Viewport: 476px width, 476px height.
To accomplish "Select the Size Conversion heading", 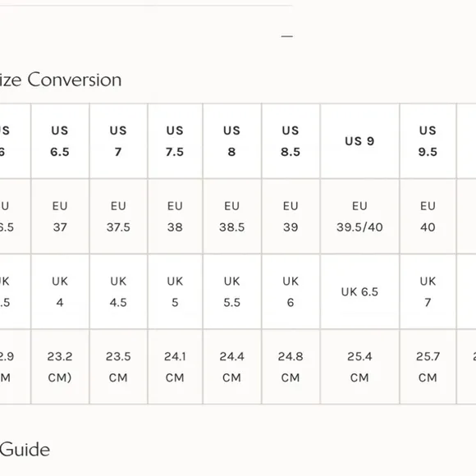I will click(x=61, y=80).
